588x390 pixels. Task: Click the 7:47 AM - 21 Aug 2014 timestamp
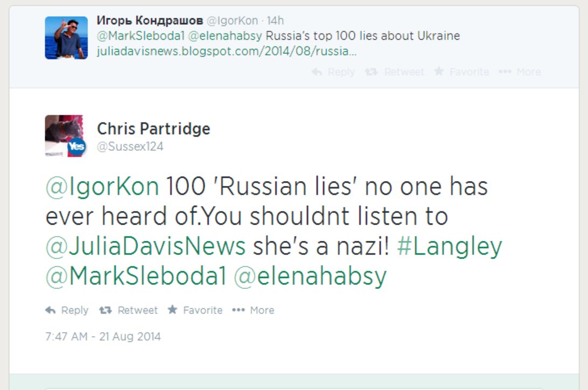103,336
